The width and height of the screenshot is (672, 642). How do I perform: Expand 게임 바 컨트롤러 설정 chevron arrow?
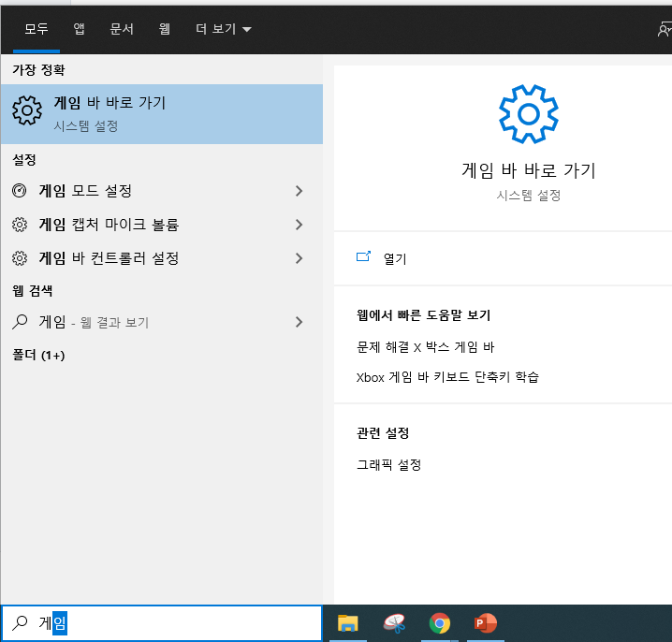[299, 258]
